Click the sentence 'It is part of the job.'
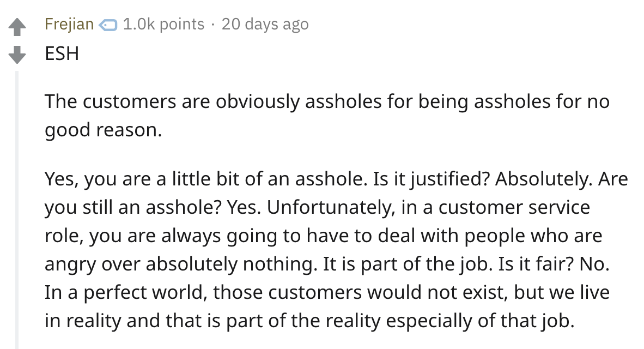The height and width of the screenshot is (349, 644). (x=408, y=264)
